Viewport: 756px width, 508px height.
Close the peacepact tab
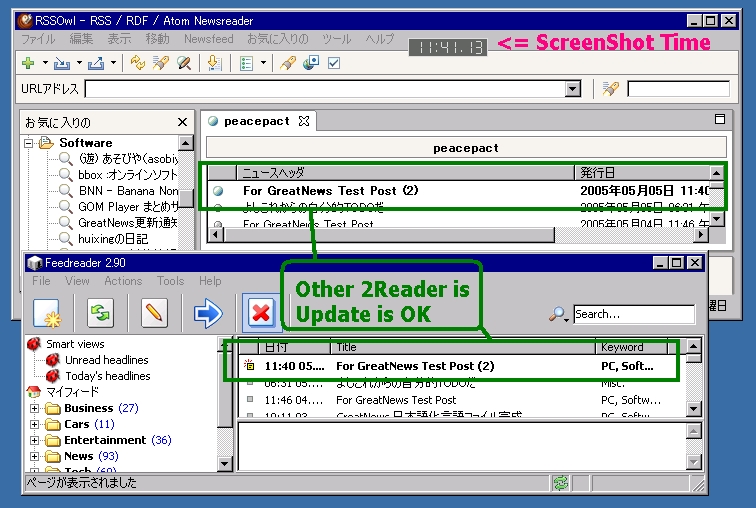(x=304, y=121)
